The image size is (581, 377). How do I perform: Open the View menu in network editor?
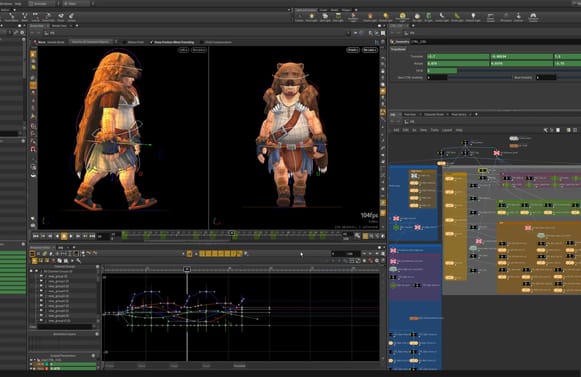[424, 130]
